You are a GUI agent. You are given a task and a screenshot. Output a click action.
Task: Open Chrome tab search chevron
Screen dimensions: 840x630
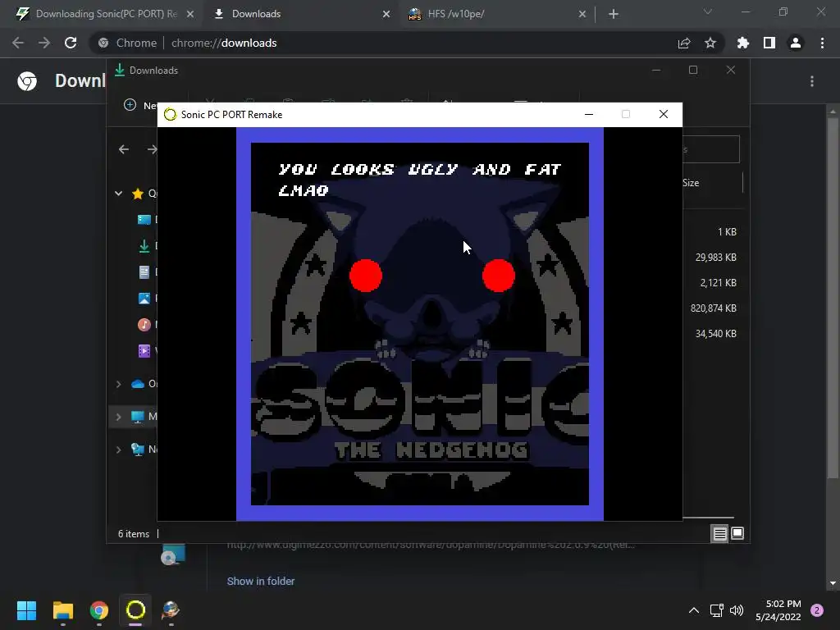[708, 11]
